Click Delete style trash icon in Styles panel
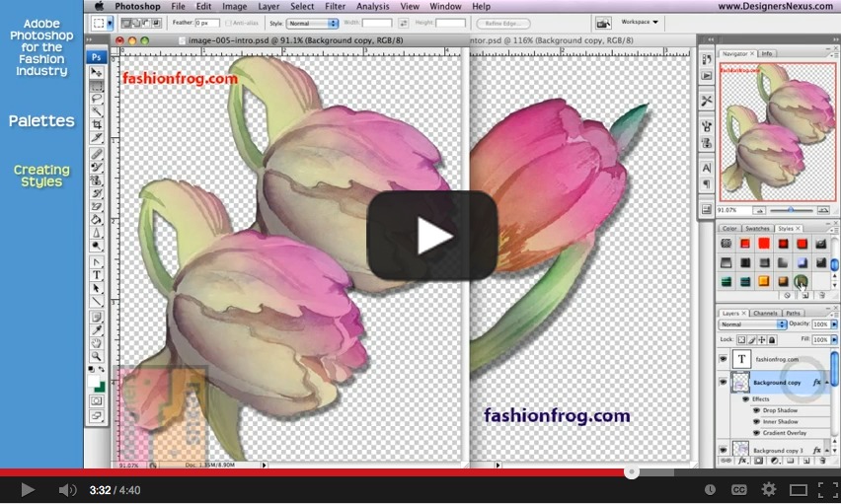The width and height of the screenshot is (841, 504). coord(822,296)
